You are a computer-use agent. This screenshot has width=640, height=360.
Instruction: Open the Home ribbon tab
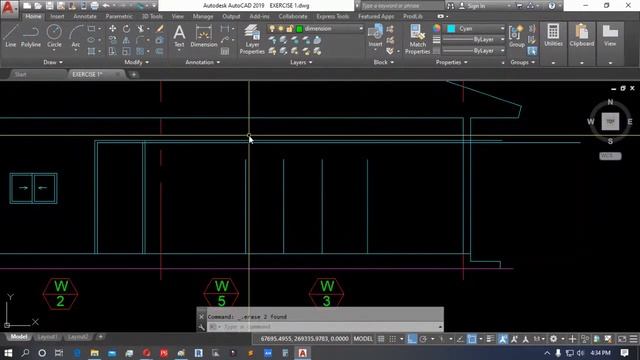click(33, 16)
